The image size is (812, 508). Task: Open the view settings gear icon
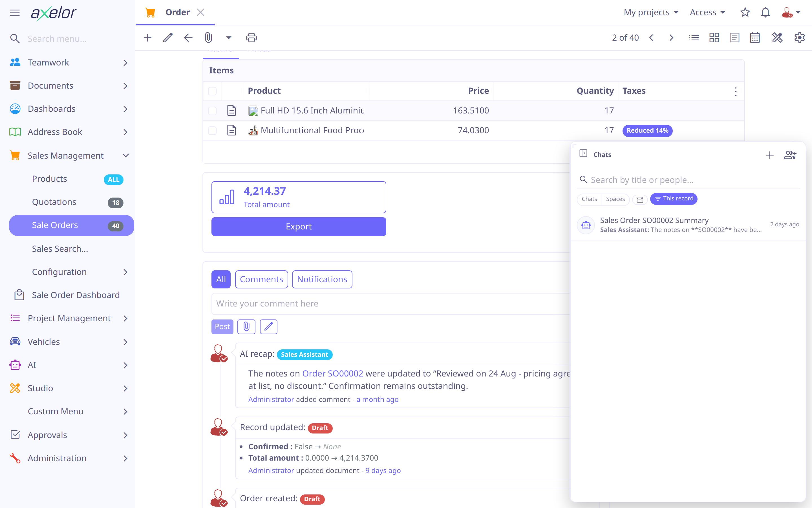tap(800, 38)
